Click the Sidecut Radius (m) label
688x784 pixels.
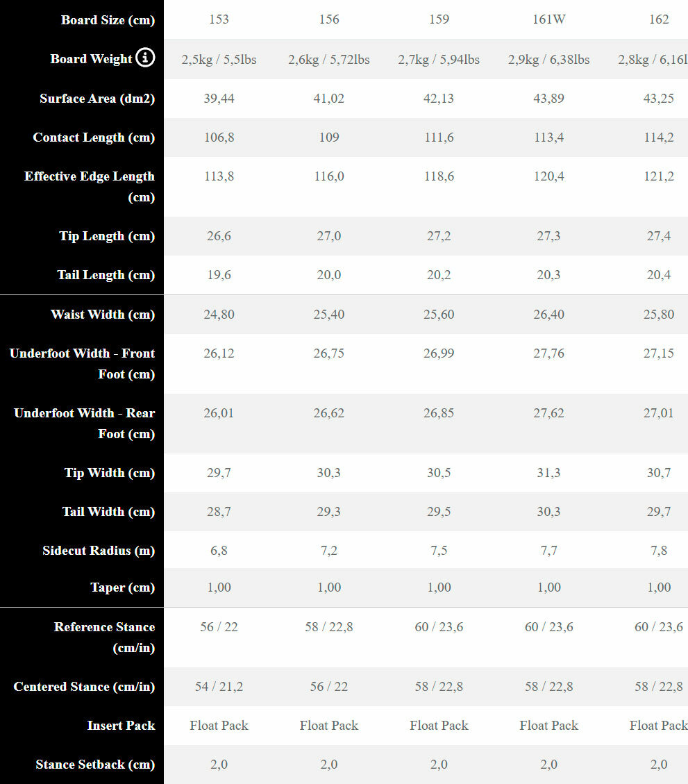coord(99,551)
